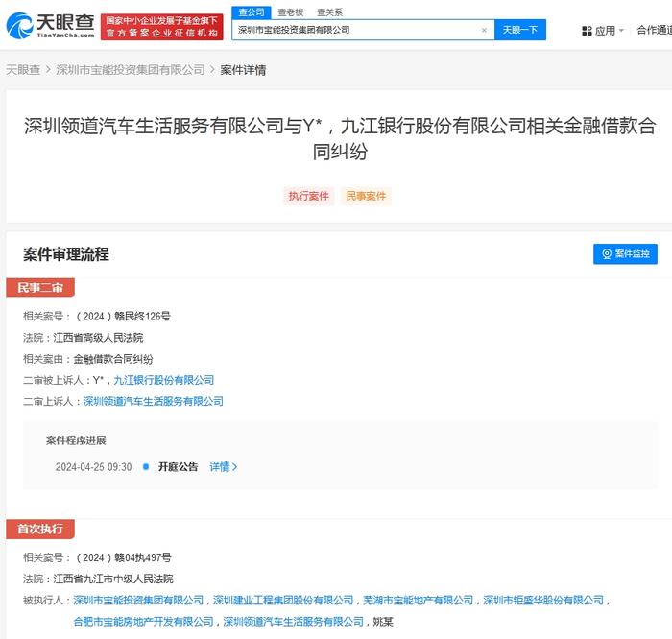Viewport: 672px width, 639px height.
Task: Click the 案件审理流程 section heading
Action: pyautogui.click(x=66, y=254)
